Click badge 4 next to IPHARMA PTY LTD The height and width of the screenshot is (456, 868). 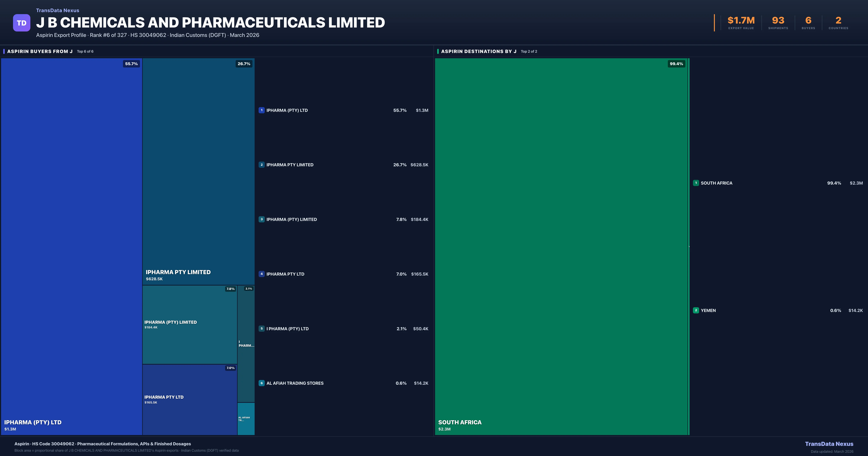point(262,274)
